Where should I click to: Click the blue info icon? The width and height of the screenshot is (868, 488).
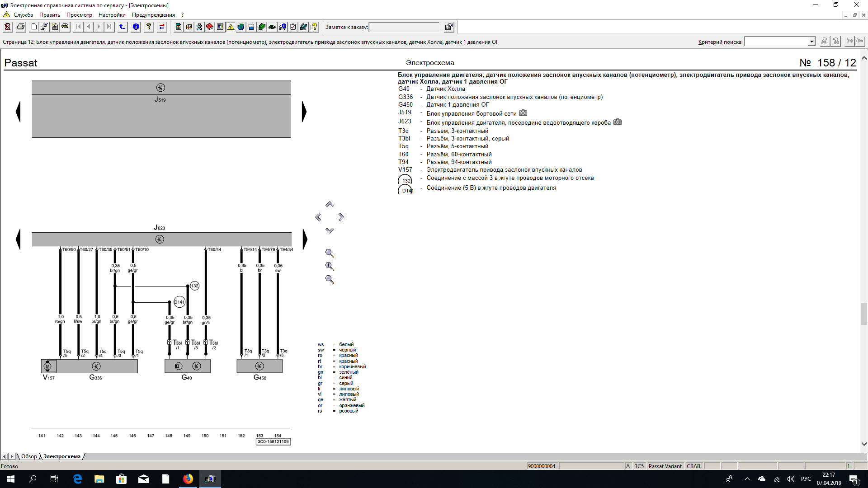tap(136, 27)
